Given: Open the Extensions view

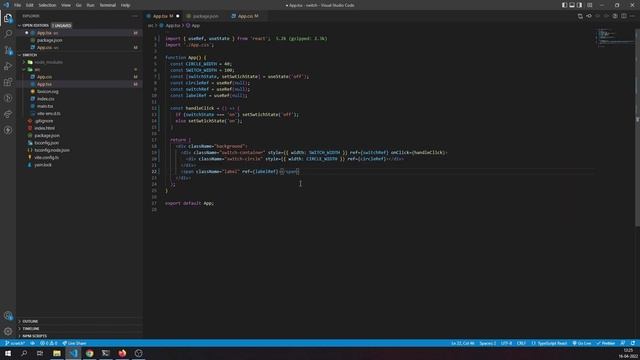Looking at the screenshot, I should pyautogui.click(x=8, y=82).
